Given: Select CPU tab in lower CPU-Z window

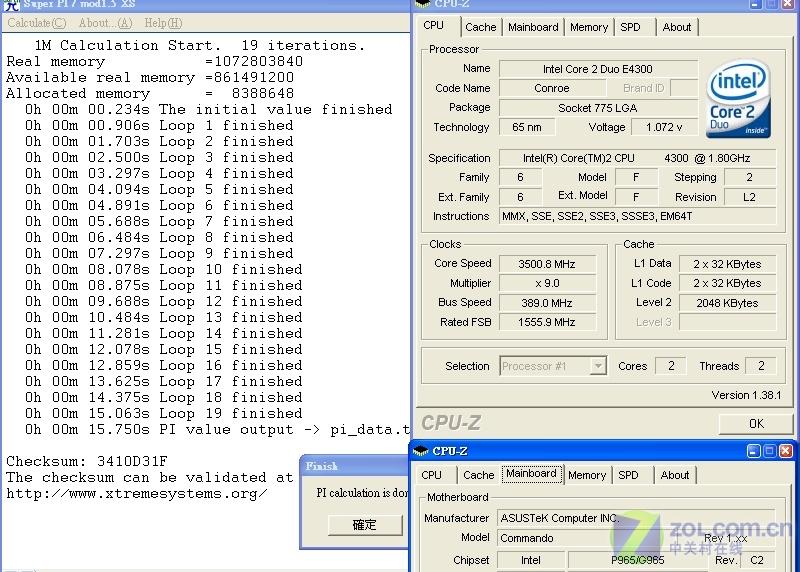Looking at the screenshot, I should tap(432, 475).
